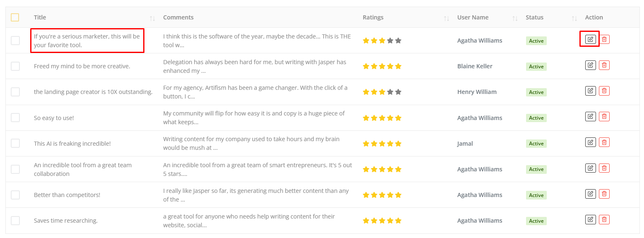The height and width of the screenshot is (238, 644).
Task: Edit the Henry William review
Action: pyautogui.click(x=590, y=91)
